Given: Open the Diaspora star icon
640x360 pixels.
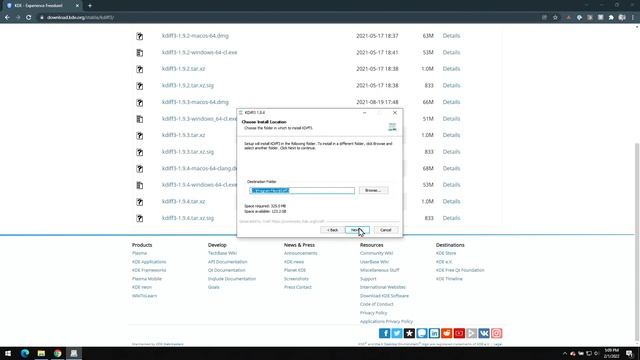Looking at the screenshot, I should [409, 333].
